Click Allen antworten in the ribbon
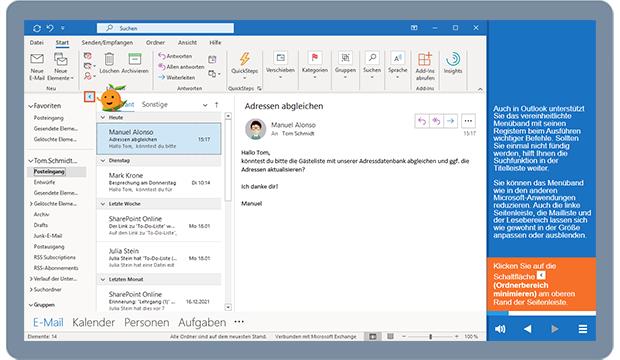 181,67
